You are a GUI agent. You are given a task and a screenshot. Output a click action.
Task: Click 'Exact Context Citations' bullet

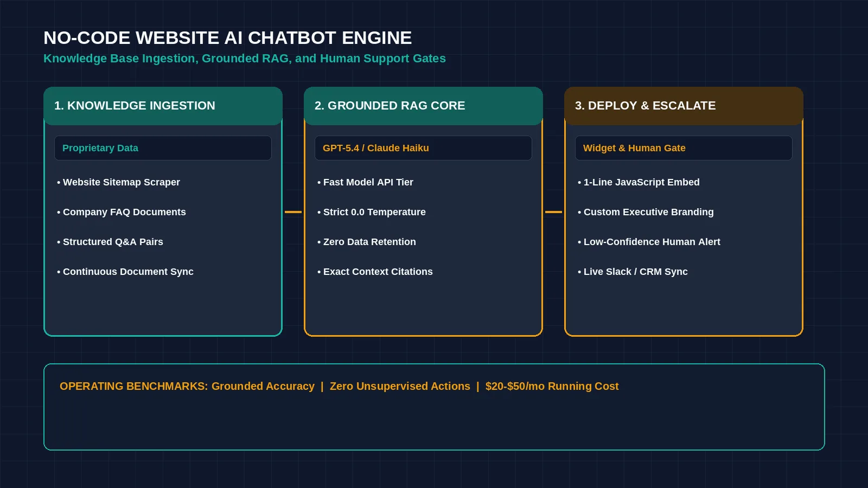[x=375, y=272]
